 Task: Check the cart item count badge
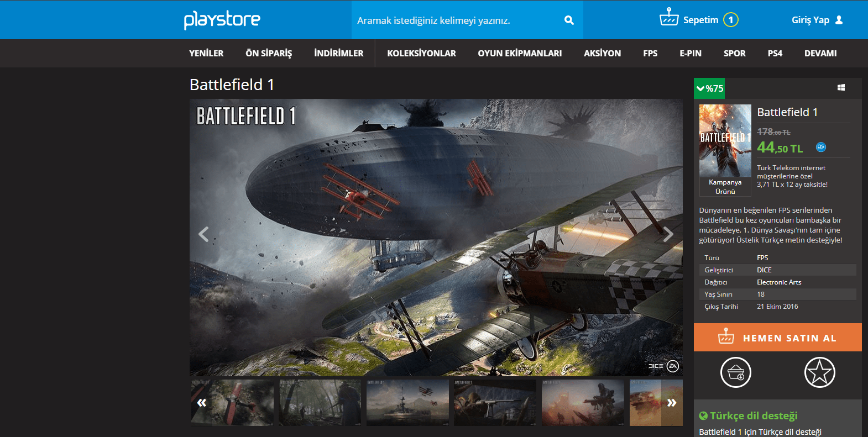(731, 20)
